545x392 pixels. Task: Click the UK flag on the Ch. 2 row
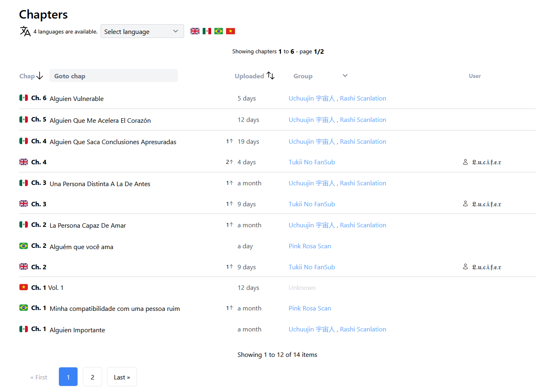23,266
